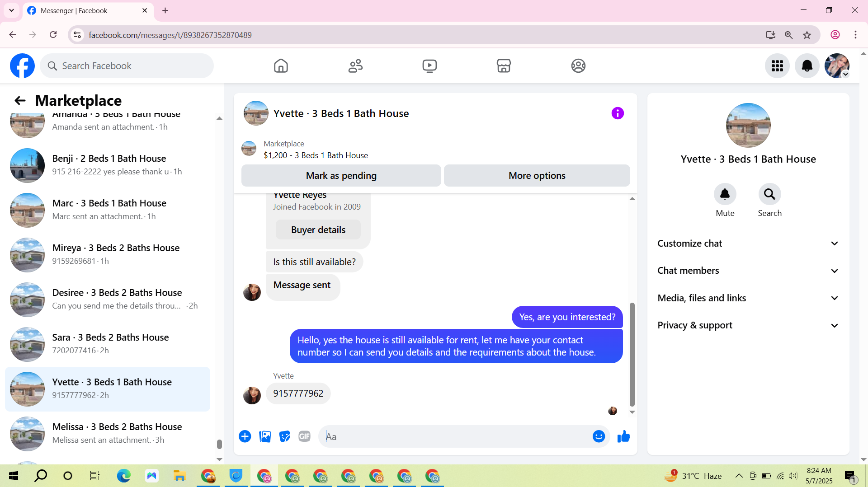Select Yvette 3 Beds 1 Bath conversation
The width and height of the screenshot is (868, 487).
[108, 389]
